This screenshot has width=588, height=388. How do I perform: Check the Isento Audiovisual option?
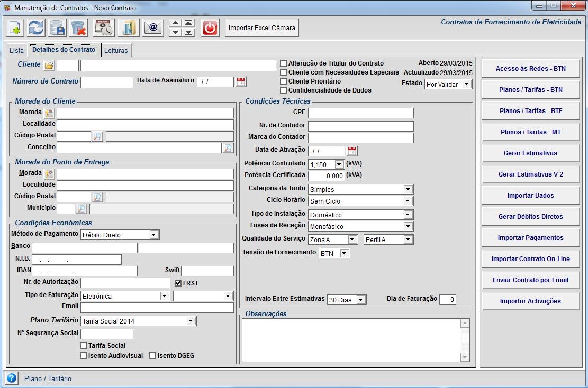(x=83, y=356)
